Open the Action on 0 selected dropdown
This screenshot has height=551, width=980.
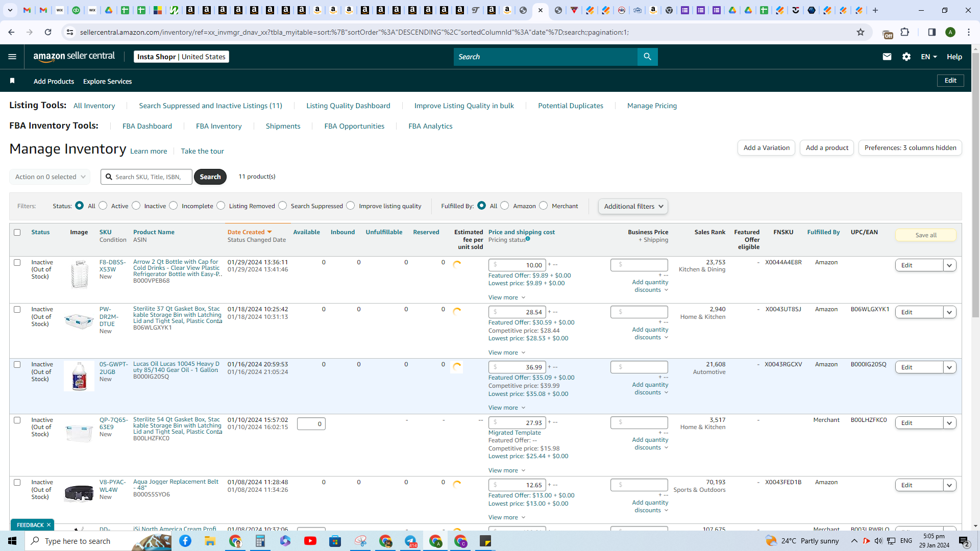[x=50, y=177]
